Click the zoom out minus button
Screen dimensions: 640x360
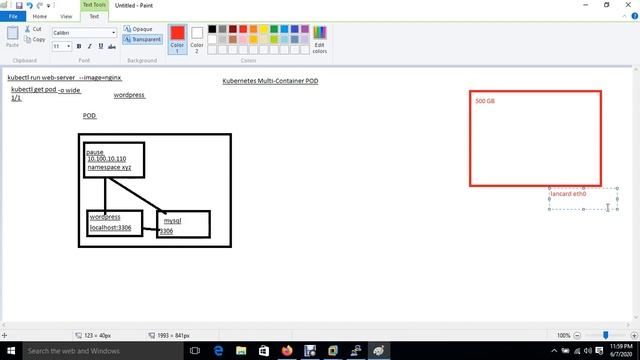pos(577,335)
